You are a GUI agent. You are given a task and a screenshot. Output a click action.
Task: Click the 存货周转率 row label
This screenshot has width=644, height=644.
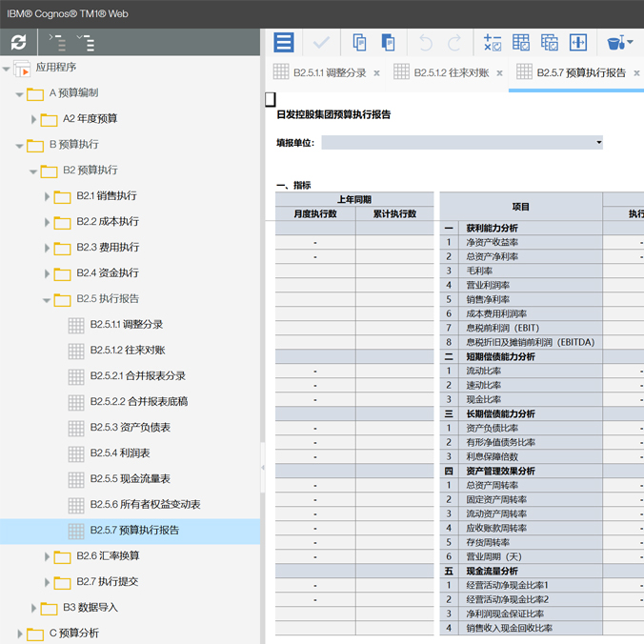(x=488, y=542)
